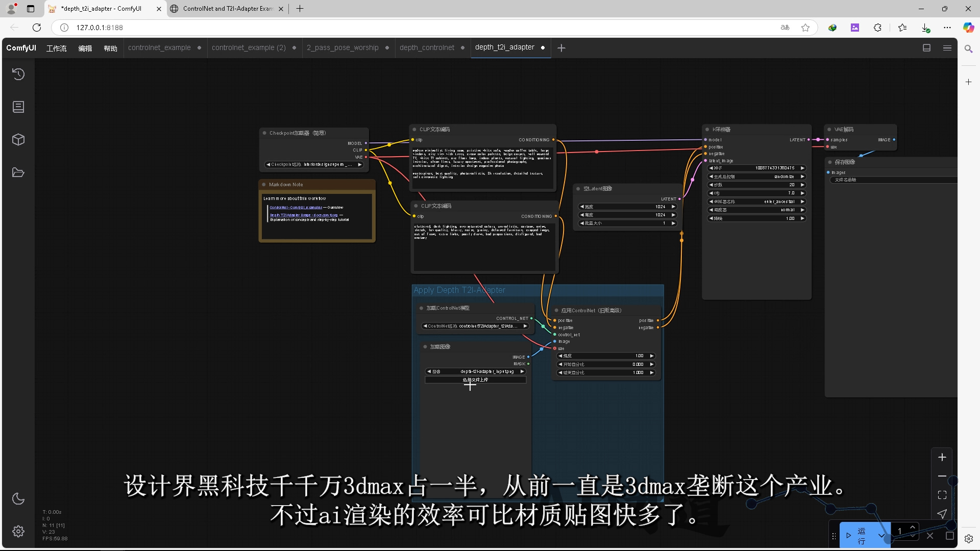Click 选择文件上传 upload button
The height and width of the screenshot is (551, 980).
click(x=475, y=380)
